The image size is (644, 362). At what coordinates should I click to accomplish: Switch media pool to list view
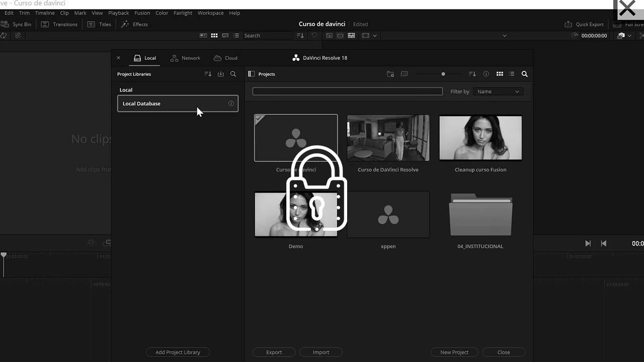236,36
